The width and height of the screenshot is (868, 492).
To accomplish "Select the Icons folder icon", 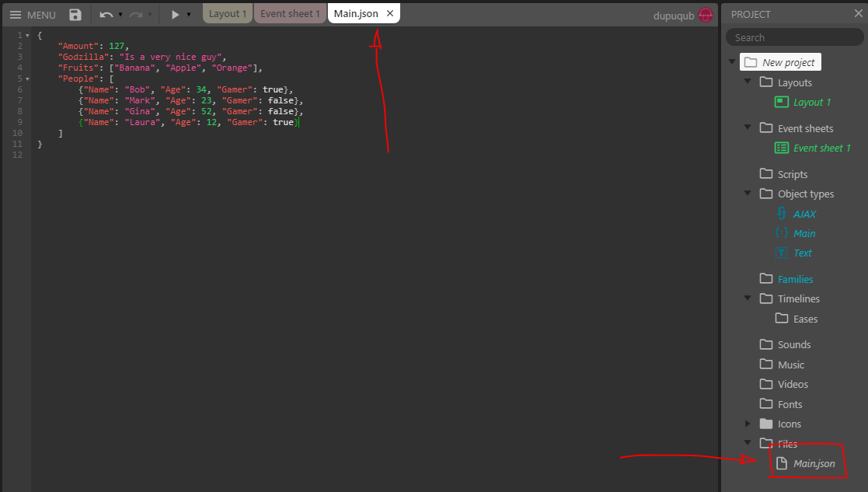I will coord(766,424).
